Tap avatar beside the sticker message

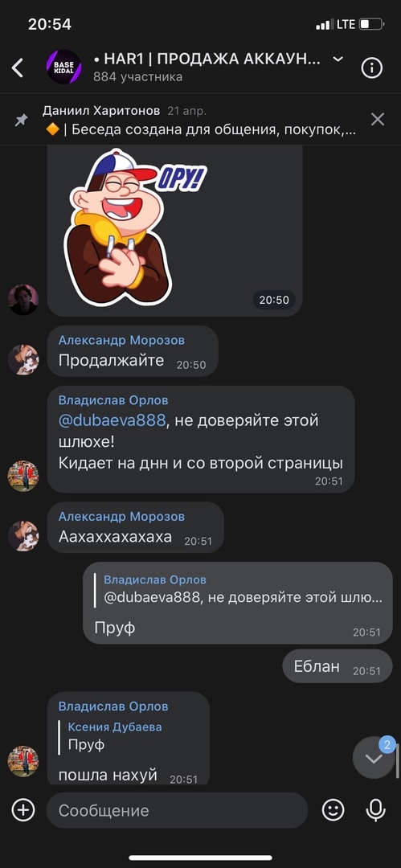(x=23, y=300)
